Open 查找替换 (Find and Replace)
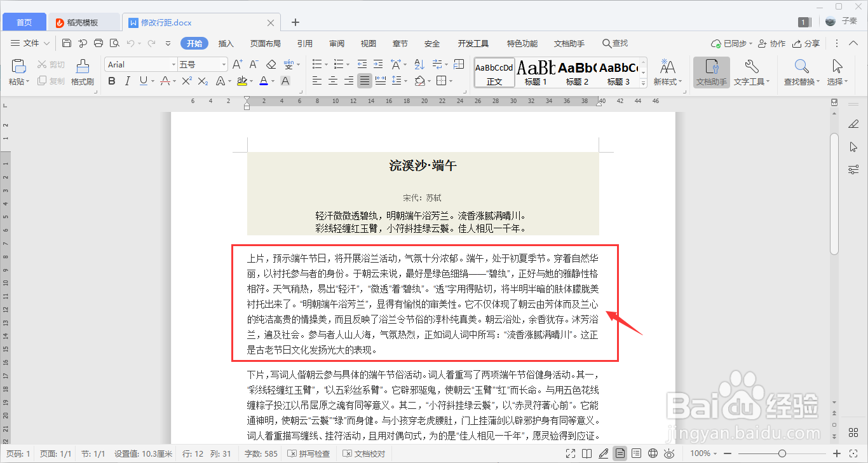868x463 pixels. tap(800, 72)
